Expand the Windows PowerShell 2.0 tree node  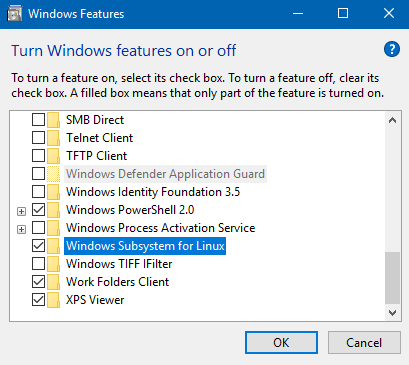(22, 211)
